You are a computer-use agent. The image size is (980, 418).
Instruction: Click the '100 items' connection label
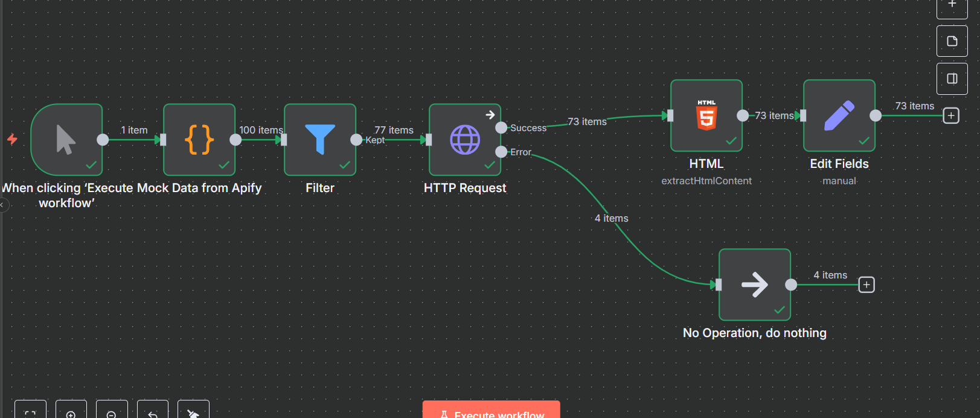261,130
